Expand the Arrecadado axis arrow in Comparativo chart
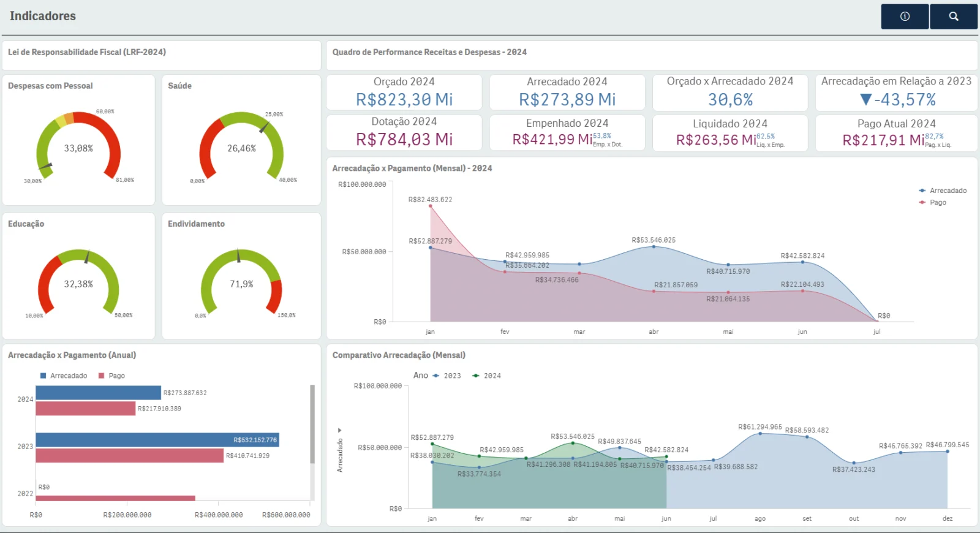The image size is (980, 533). coord(340,430)
